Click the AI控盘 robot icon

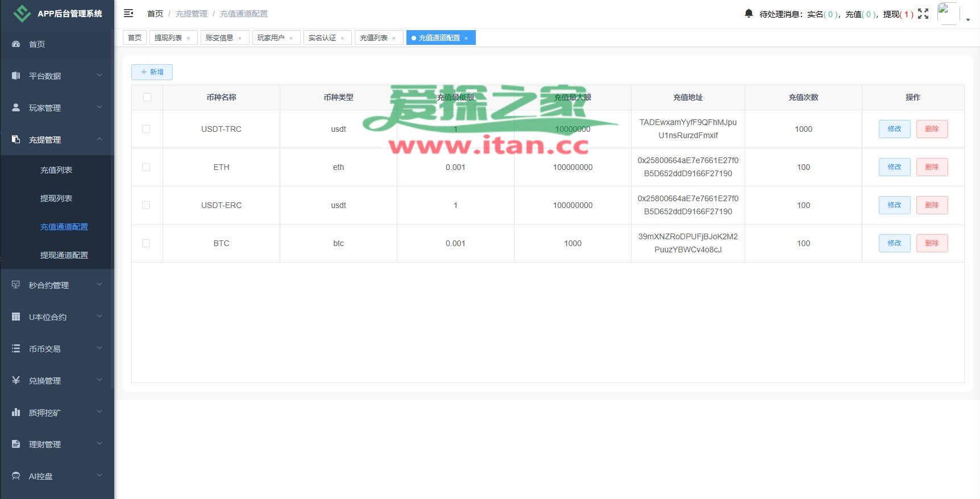click(16, 476)
